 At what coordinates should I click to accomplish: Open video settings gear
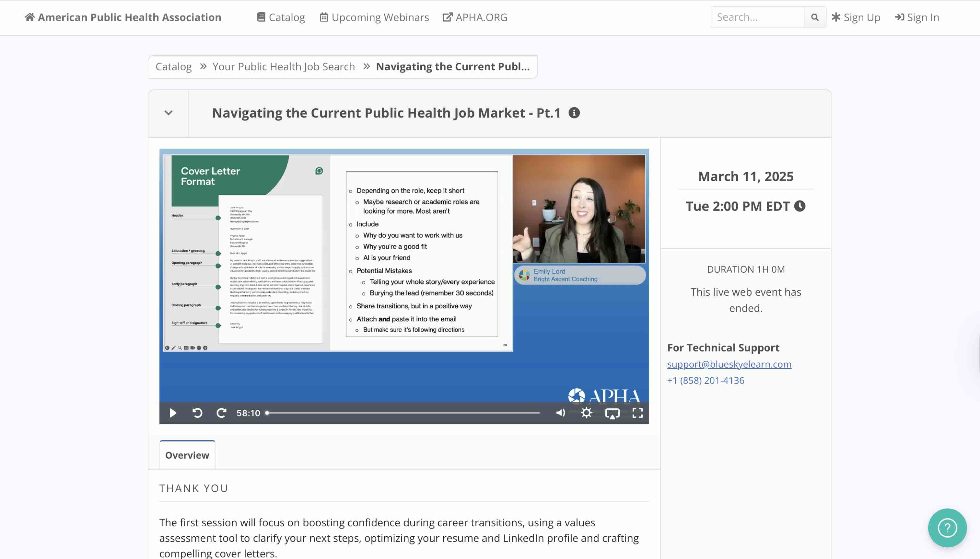(586, 413)
